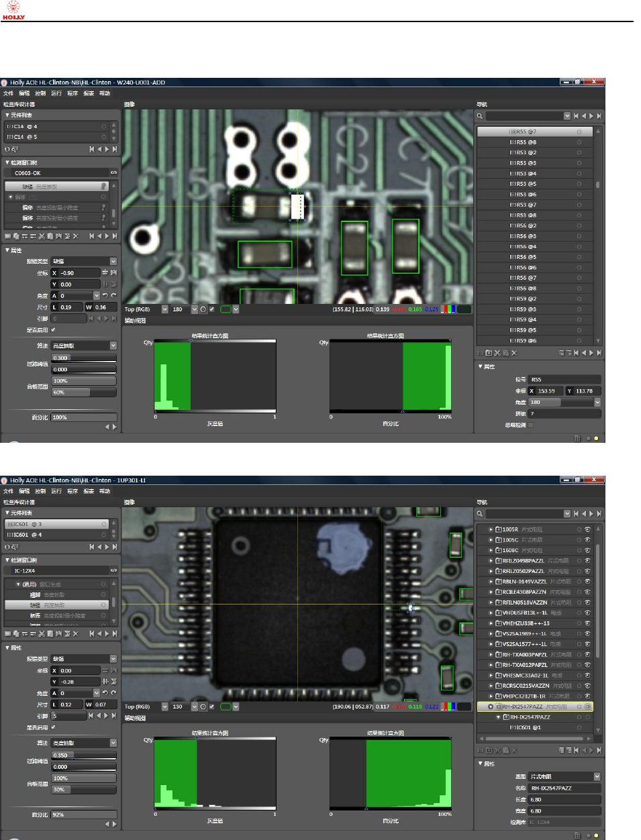Open the 文件 menu in W240-U001-ADD window
The height and width of the screenshot is (840, 641).
point(8,93)
